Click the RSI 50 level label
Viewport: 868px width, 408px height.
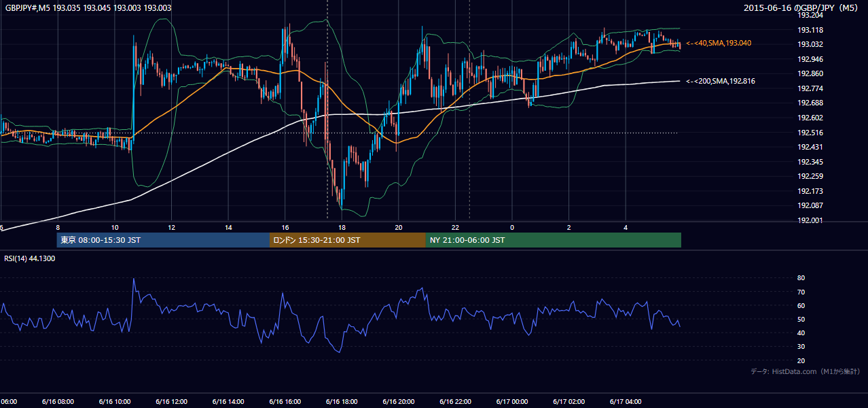coord(801,319)
